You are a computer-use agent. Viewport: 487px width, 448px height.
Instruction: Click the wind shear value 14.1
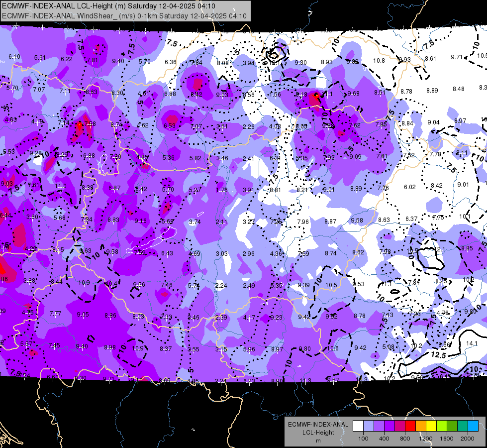[472, 343]
